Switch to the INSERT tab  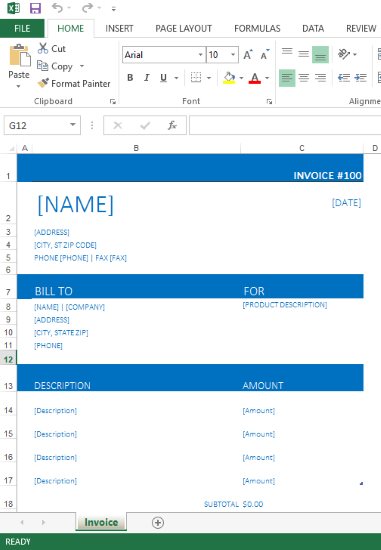(x=119, y=28)
